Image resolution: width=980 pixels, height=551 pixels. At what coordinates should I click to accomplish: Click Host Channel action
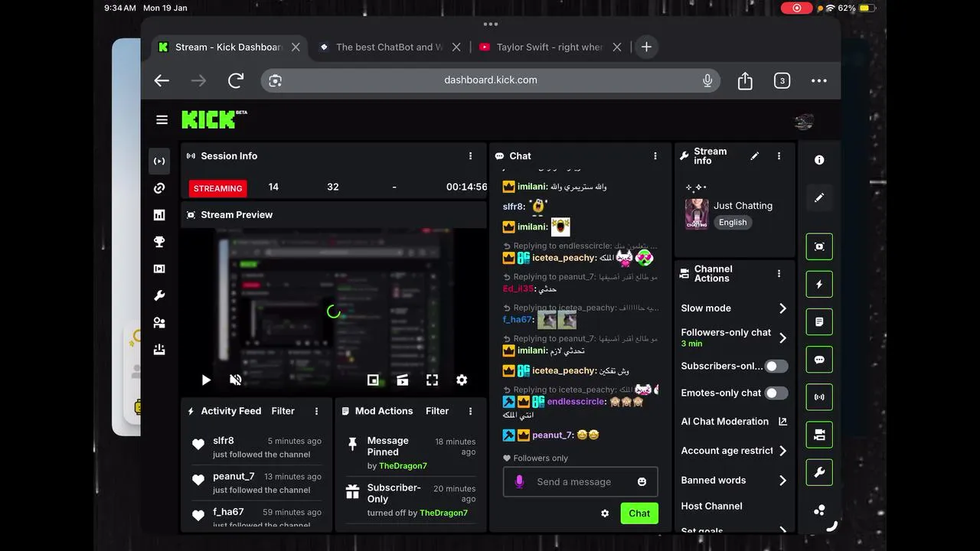tap(711, 506)
